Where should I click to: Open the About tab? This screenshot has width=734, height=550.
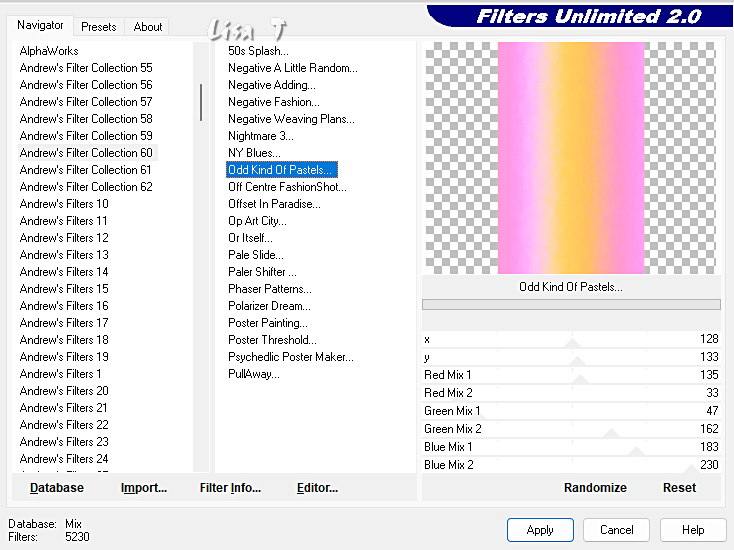(147, 27)
